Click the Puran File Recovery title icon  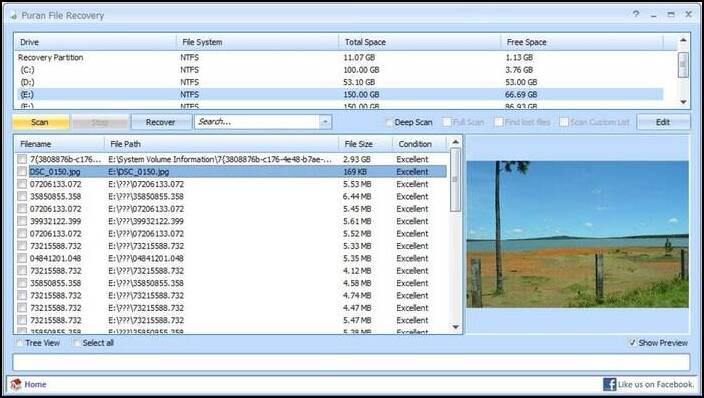click(14, 16)
